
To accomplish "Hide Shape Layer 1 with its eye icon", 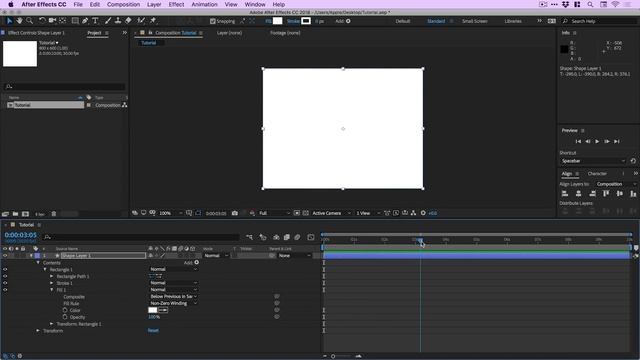I will (x=5, y=256).
